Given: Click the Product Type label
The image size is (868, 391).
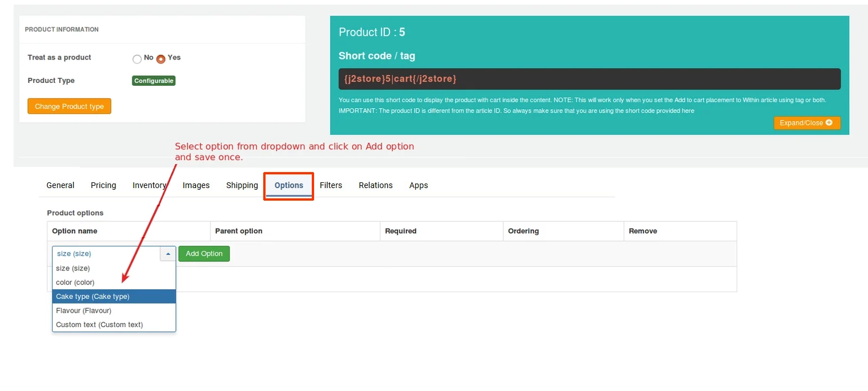Looking at the screenshot, I should [x=51, y=81].
